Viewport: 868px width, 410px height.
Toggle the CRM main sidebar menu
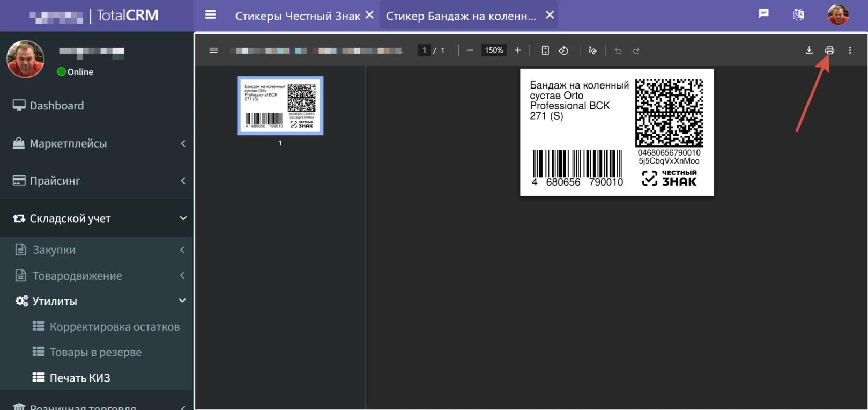click(211, 15)
